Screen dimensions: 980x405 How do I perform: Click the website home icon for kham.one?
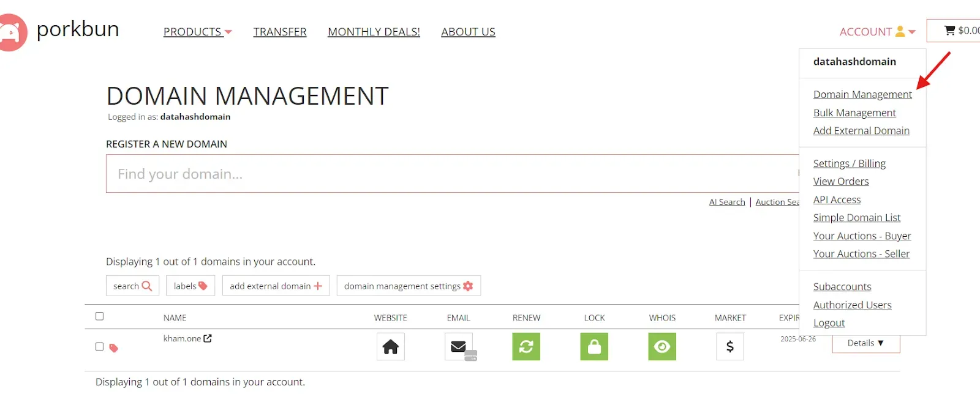pyautogui.click(x=391, y=347)
